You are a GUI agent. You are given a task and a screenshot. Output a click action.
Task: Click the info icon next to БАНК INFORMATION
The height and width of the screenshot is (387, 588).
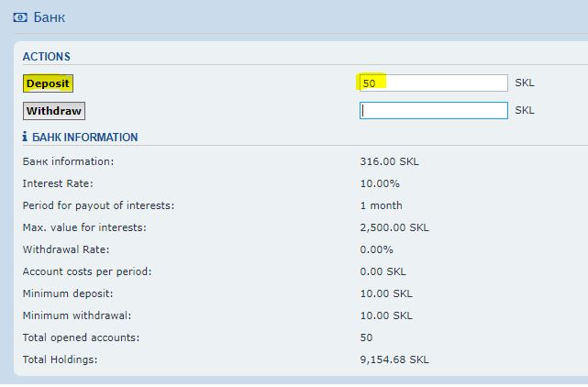[26, 138]
